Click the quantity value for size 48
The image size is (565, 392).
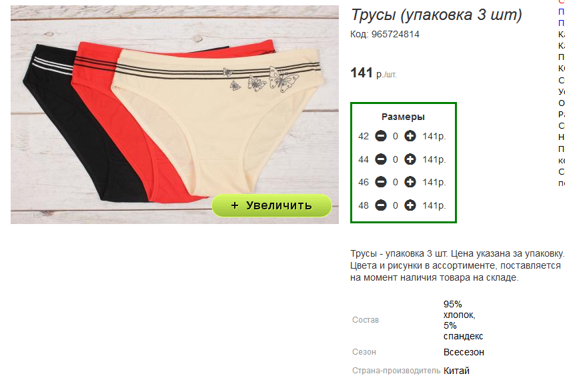[396, 205]
